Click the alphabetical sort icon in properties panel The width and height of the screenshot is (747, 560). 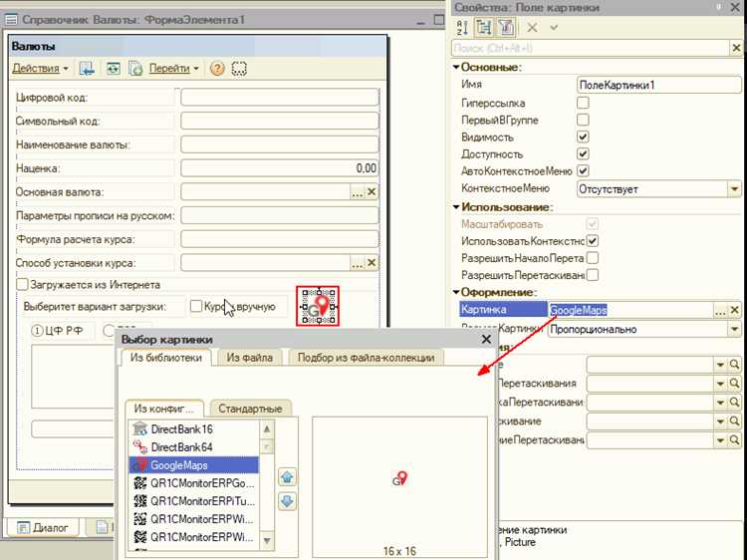tap(462, 28)
